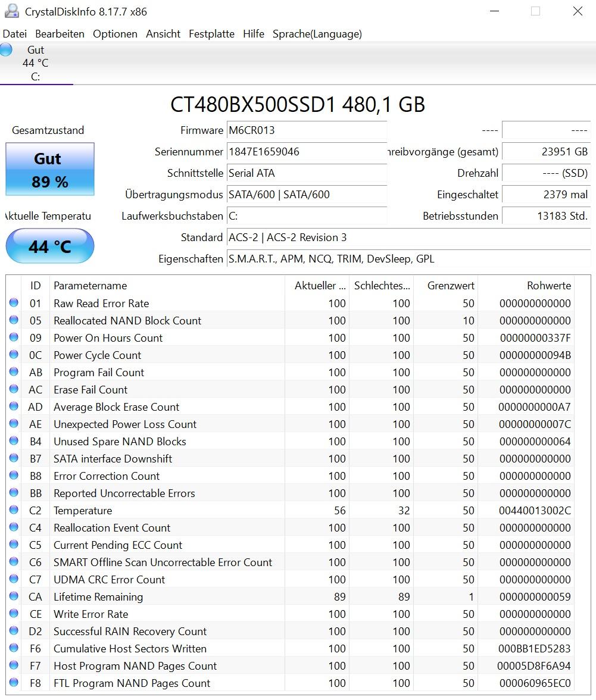This screenshot has height=700, width=596.
Task: Click the ID column header
Action: [x=35, y=286]
